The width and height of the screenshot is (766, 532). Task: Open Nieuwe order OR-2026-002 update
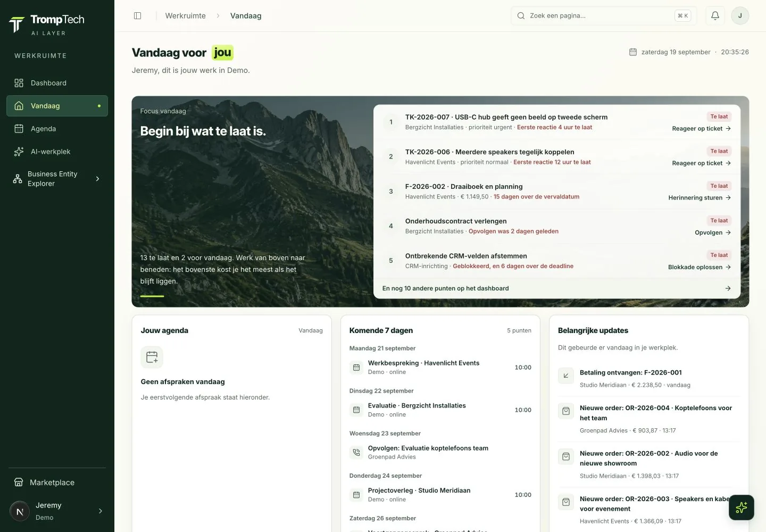click(x=649, y=464)
